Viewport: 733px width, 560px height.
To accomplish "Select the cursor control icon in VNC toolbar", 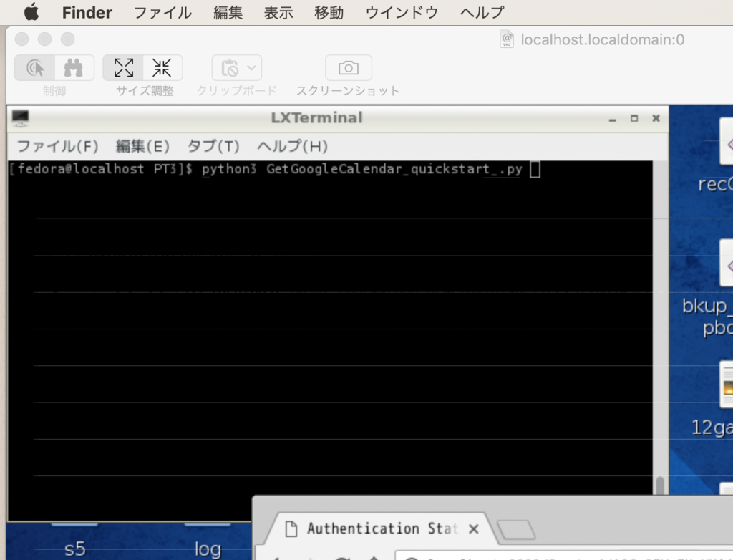I will click(36, 67).
